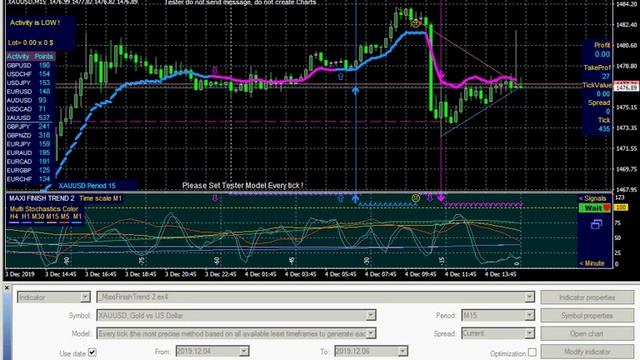The width and height of the screenshot is (640, 360).
Task: Select EURUSD in the activity list
Action: pos(19,91)
